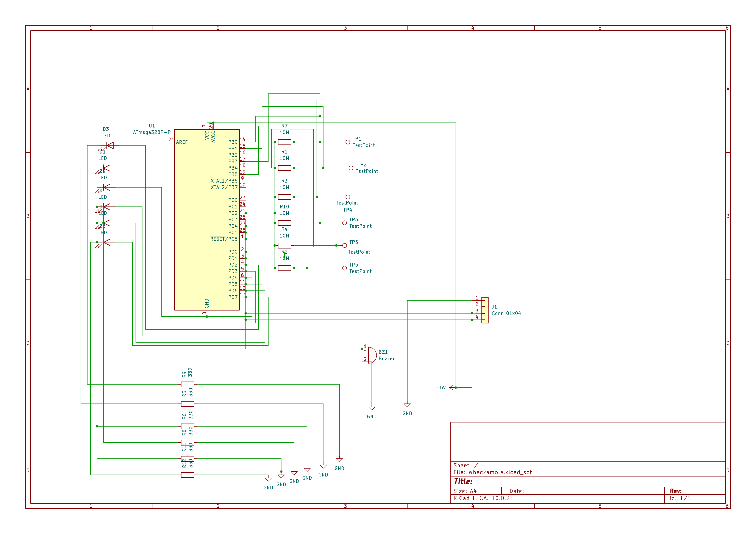
Task: Click the Sheet: / field
Action: [x=465, y=465]
